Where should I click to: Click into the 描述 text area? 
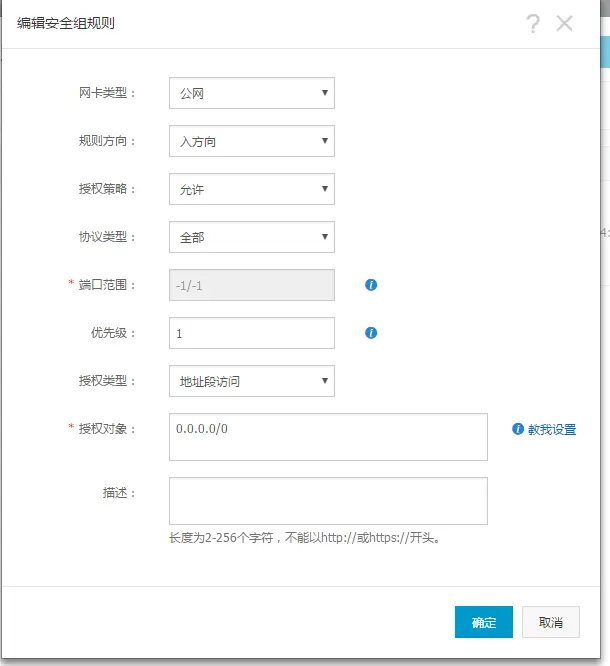328,501
